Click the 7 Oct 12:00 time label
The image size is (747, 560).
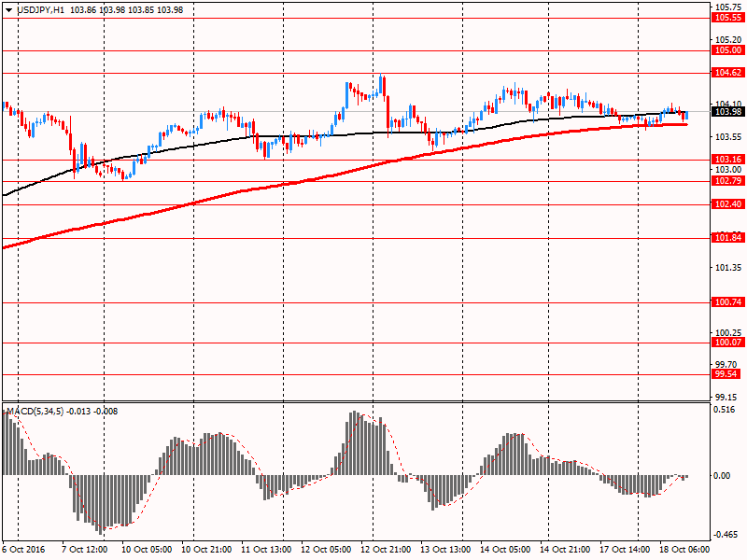[85, 550]
